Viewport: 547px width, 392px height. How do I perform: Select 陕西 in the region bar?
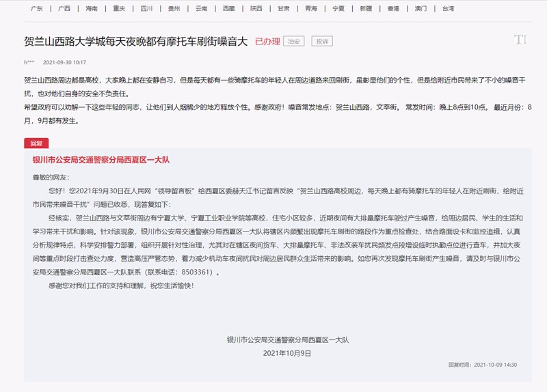256,9
